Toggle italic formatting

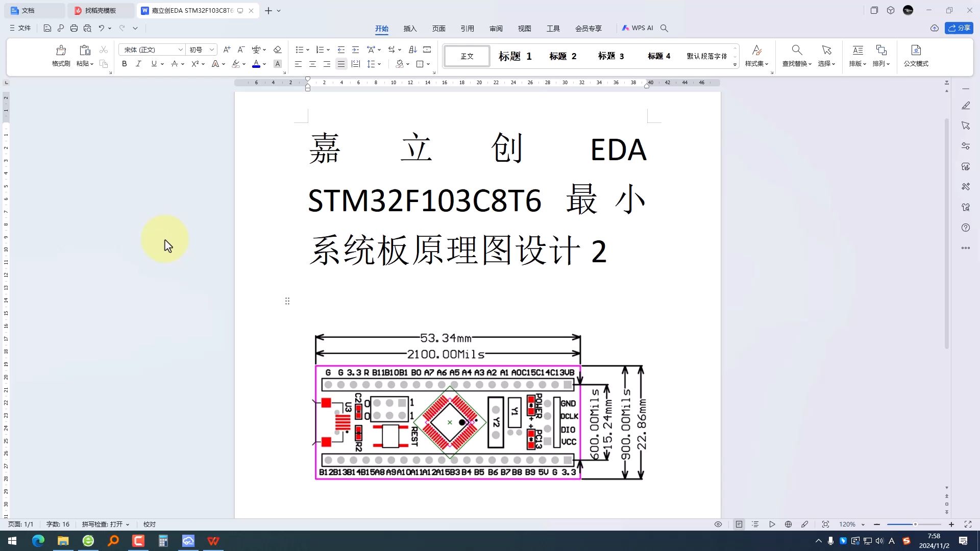point(138,64)
